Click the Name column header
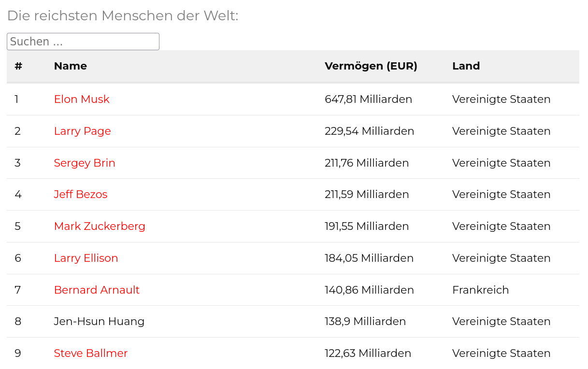 pyautogui.click(x=71, y=66)
